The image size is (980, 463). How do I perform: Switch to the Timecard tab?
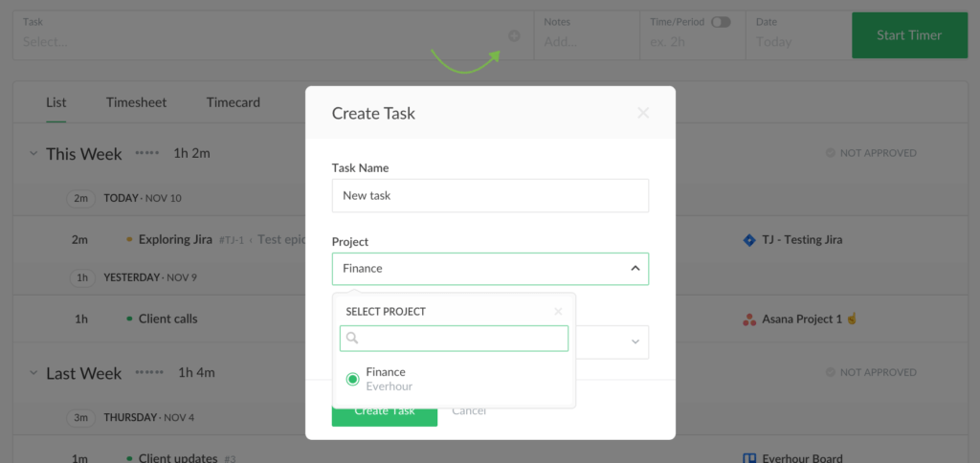coord(233,102)
